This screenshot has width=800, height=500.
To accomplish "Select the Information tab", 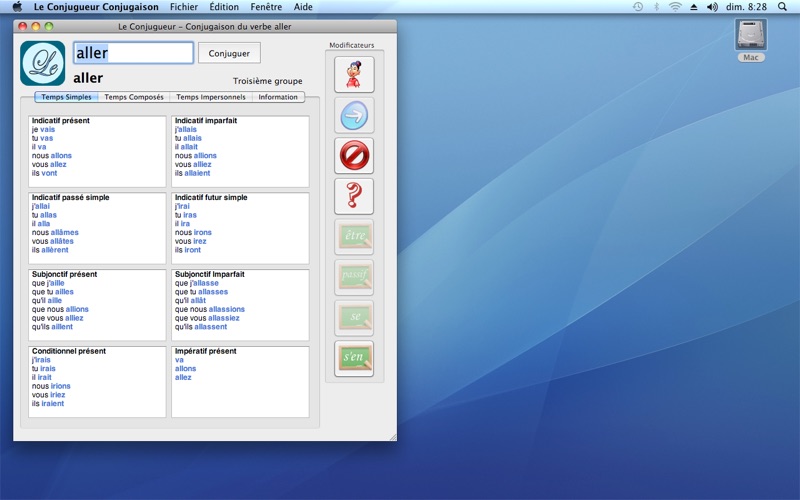I will 278,97.
